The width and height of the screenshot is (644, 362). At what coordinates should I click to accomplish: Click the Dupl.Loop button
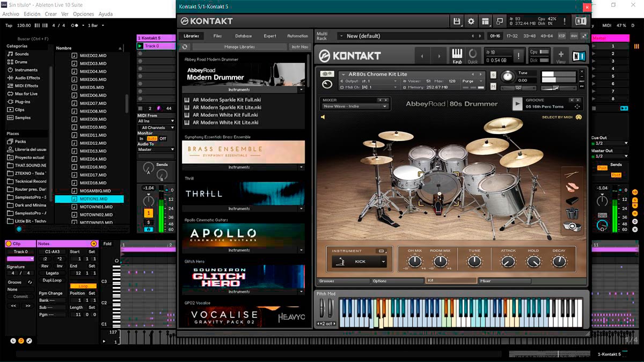click(x=52, y=280)
